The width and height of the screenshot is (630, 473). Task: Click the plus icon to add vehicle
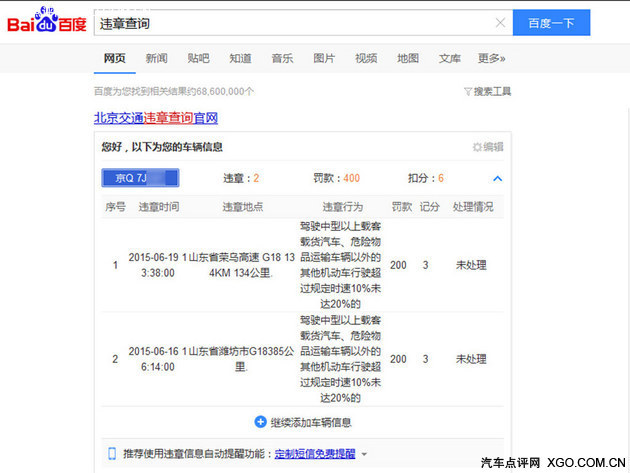[x=260, y=422]
